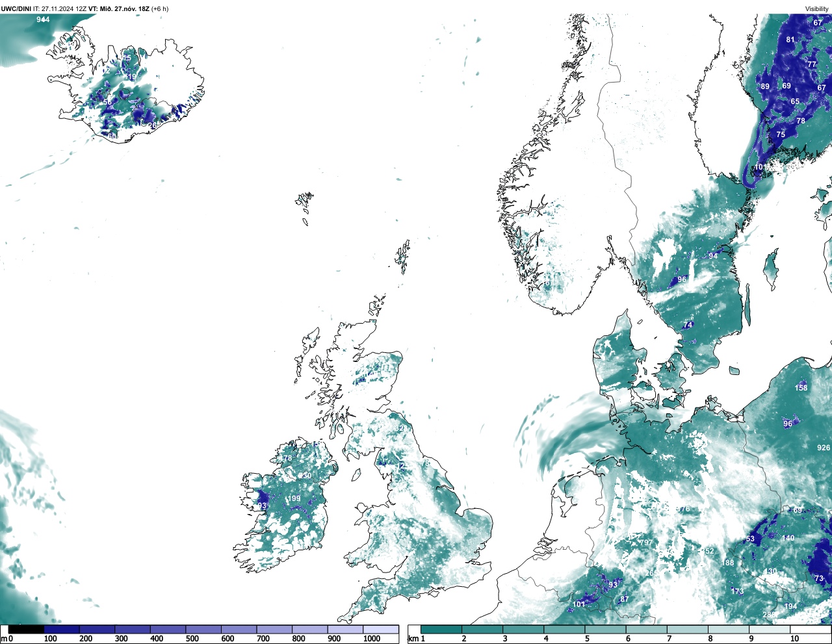Click the 'Visibility' title label
This screenshot has height=644, width=832.
817,9
